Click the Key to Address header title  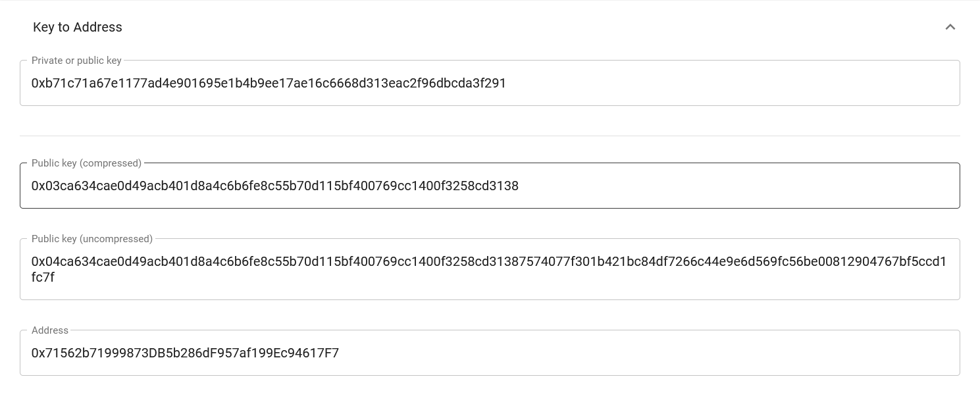coord(78,27)
